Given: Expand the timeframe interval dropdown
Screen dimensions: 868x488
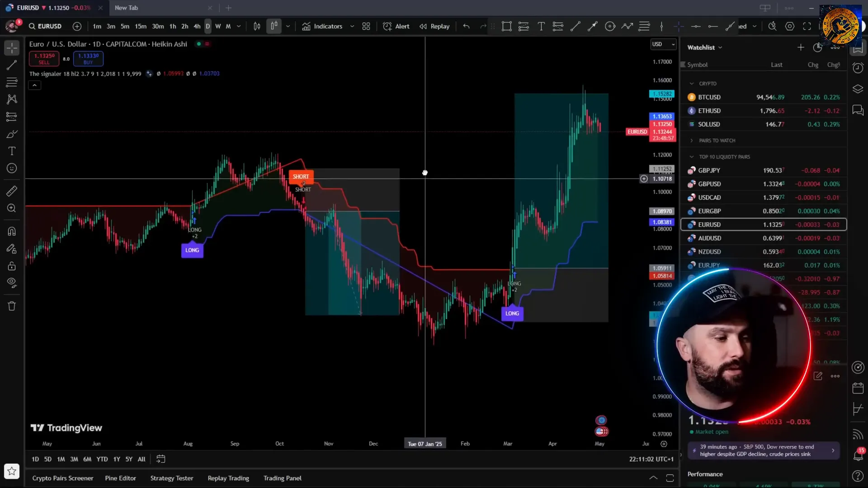Looking at the screenshot, I should pos(239,26).
